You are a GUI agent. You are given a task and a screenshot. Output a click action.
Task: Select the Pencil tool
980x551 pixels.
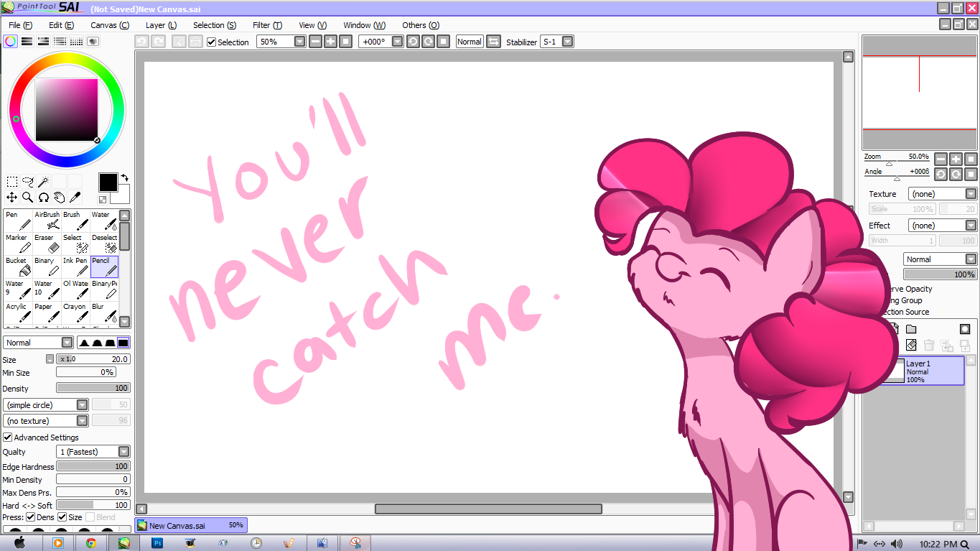pyautogui.click(x=104, y=267)
